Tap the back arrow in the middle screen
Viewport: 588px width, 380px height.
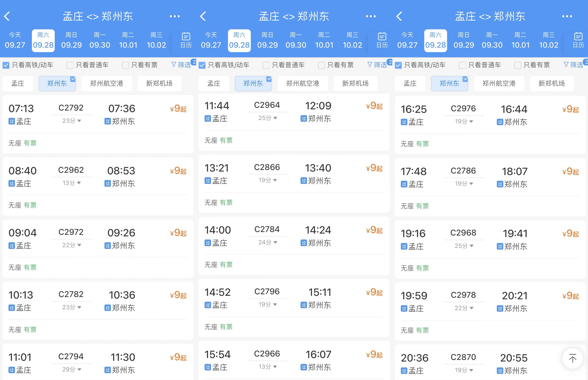[x=203, y=16]
